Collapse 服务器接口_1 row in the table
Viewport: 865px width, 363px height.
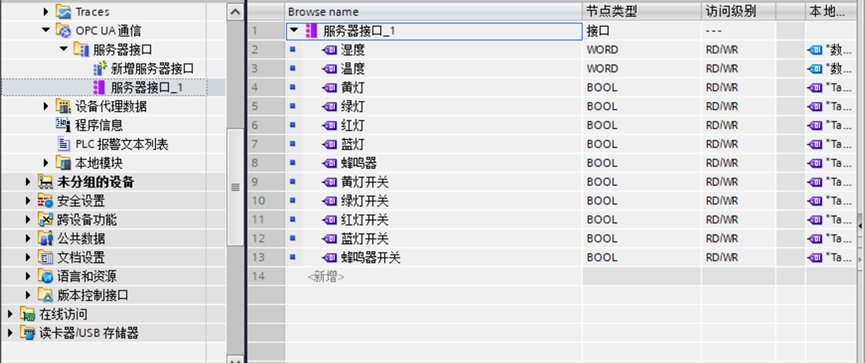[294, 31]
